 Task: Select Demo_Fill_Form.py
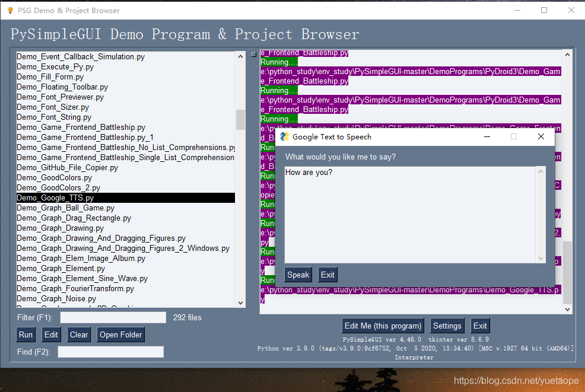pos(125,77)
